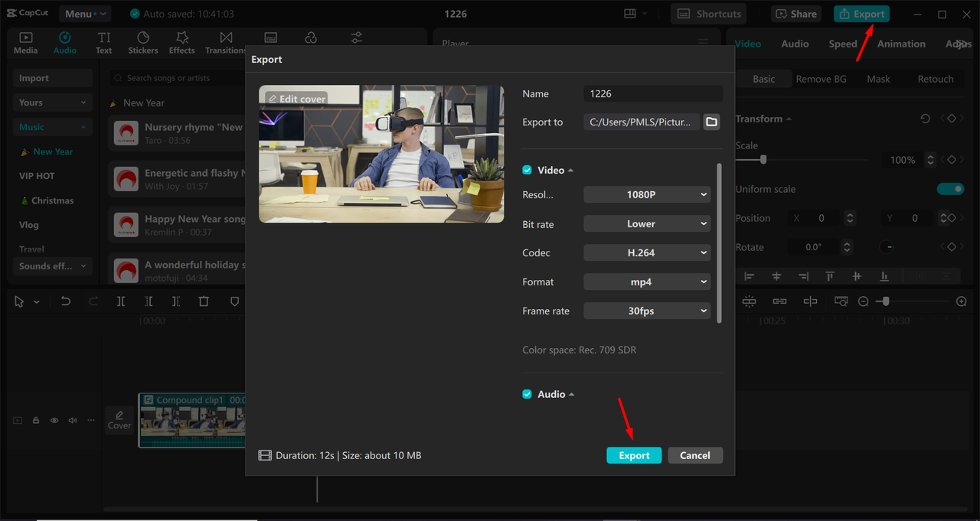The width and height of the screenshot is (980, 521).
Task: Select the Split clip tool
Action: click(120, 301)
